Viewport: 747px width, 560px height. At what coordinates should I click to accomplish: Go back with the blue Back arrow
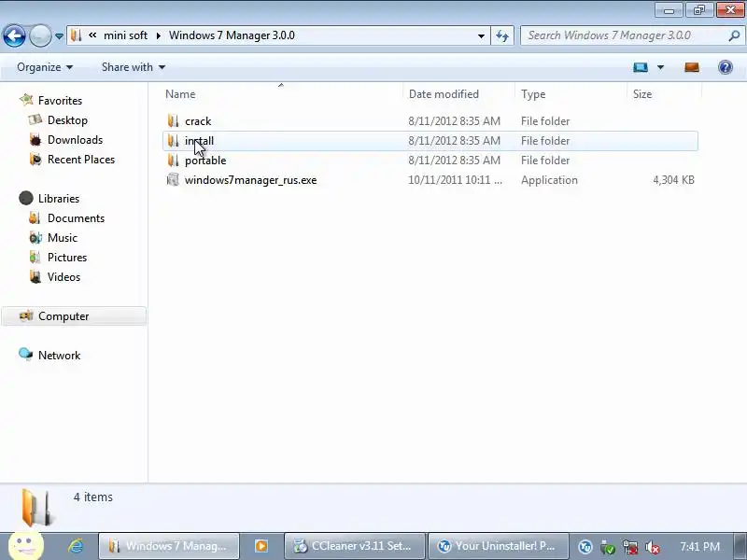(x=14, y=35)
